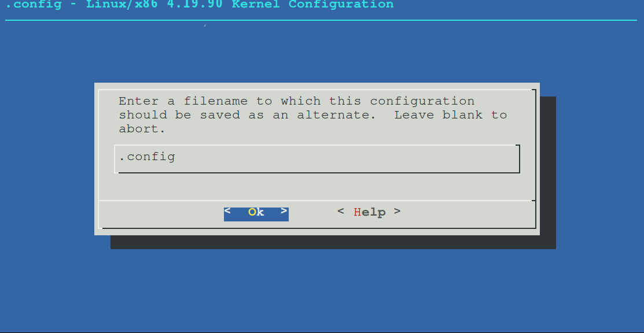The width and height of the screenshot is (644, 333).
Task: Click the right angle bracket after Help
Action: (x=397, y=212)
